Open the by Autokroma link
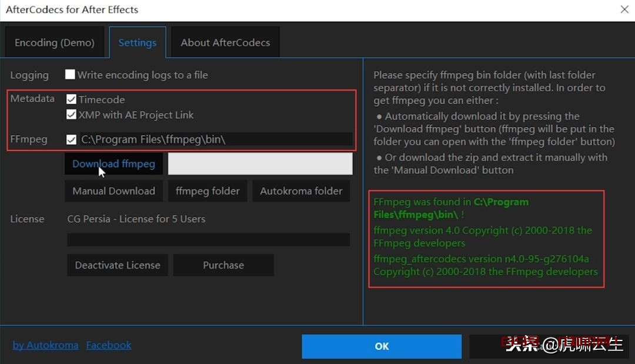Viewport: 635px width, 364px height. pyautogui.click(x=46, y=345)
